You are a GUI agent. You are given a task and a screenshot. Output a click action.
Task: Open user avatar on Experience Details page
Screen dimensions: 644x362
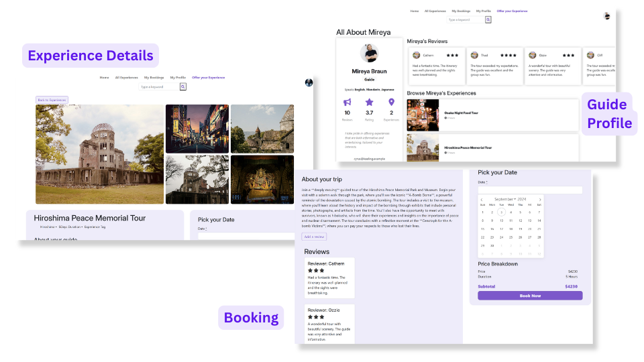point(309,82)
